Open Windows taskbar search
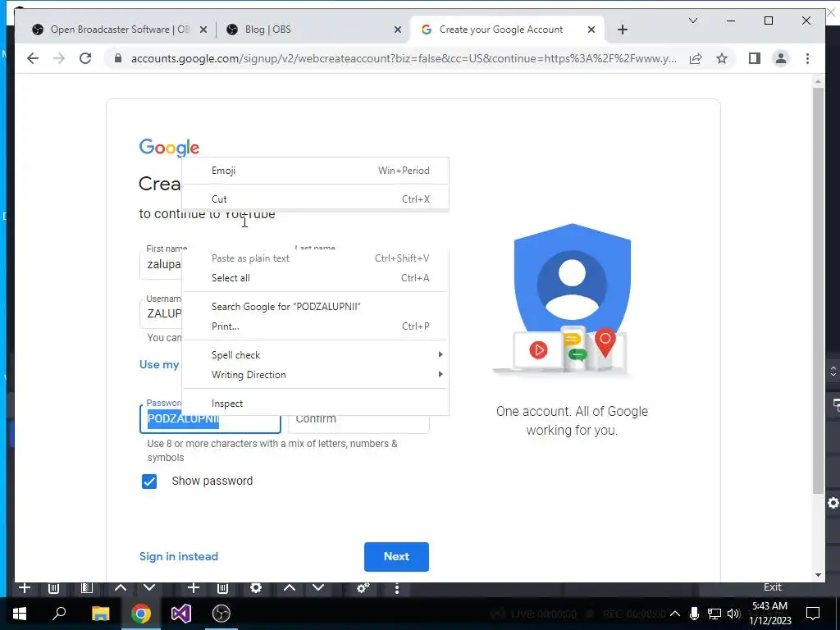Viewport: 840px width, 630px height. (x=59, y=614)
